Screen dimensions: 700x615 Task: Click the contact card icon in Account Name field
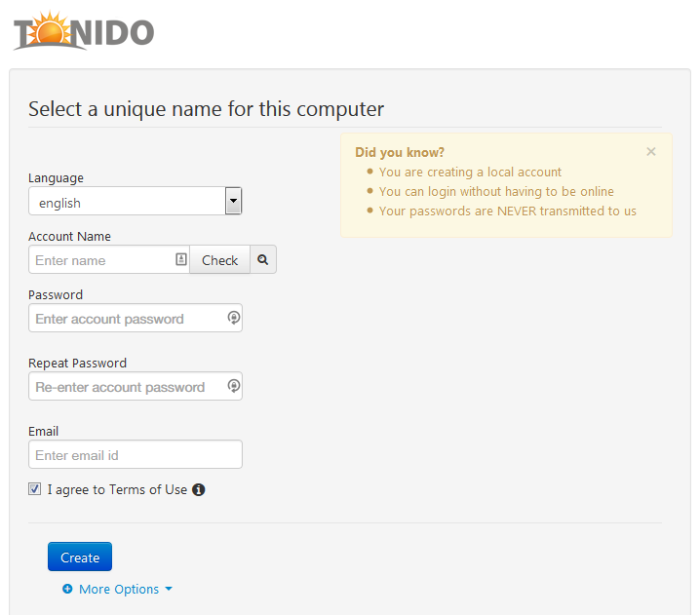[x=180, y=259]
